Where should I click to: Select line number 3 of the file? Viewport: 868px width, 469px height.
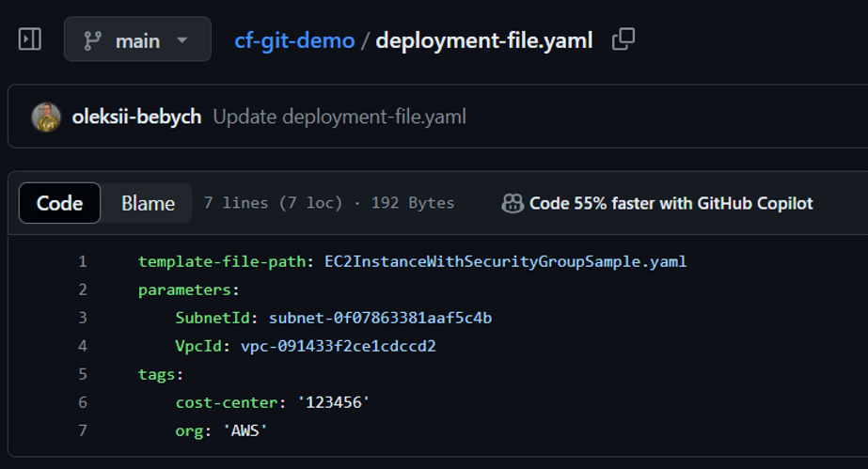click(83, 318)
